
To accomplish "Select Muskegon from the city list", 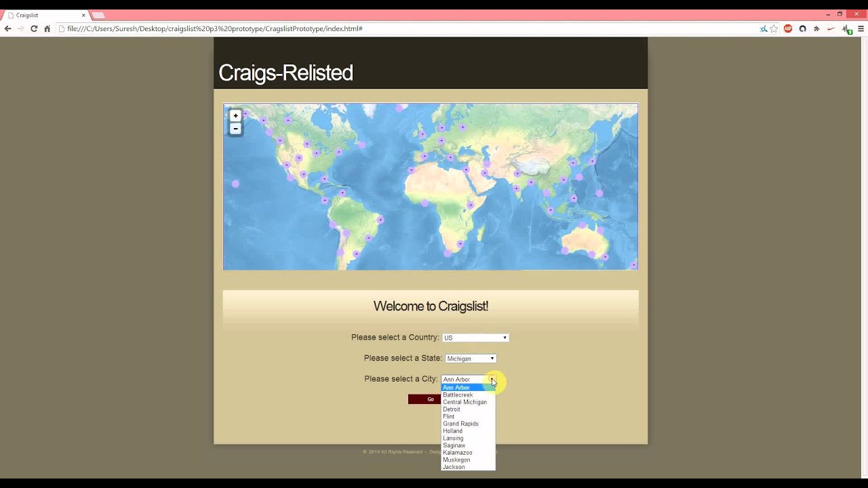I will coord(468,460).
